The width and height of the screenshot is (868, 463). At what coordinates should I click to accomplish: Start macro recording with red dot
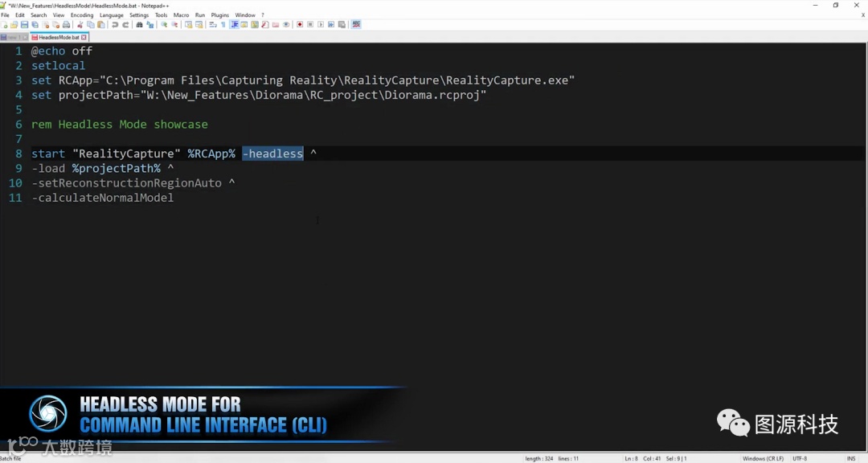click(300, 24)
